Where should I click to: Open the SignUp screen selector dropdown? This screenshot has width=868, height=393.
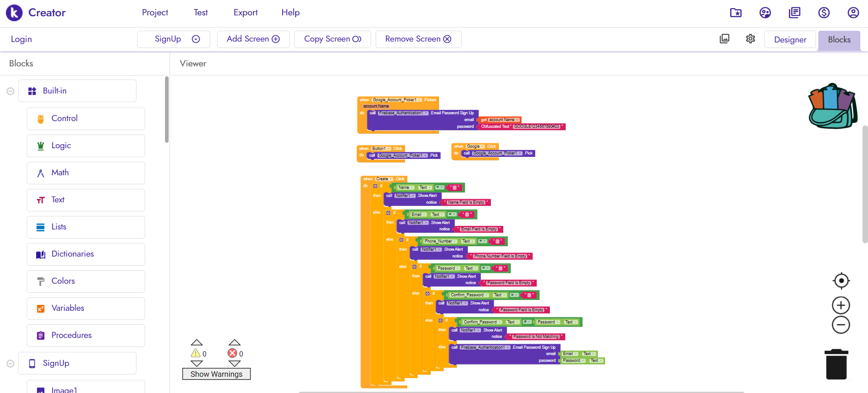pos(174,39)
